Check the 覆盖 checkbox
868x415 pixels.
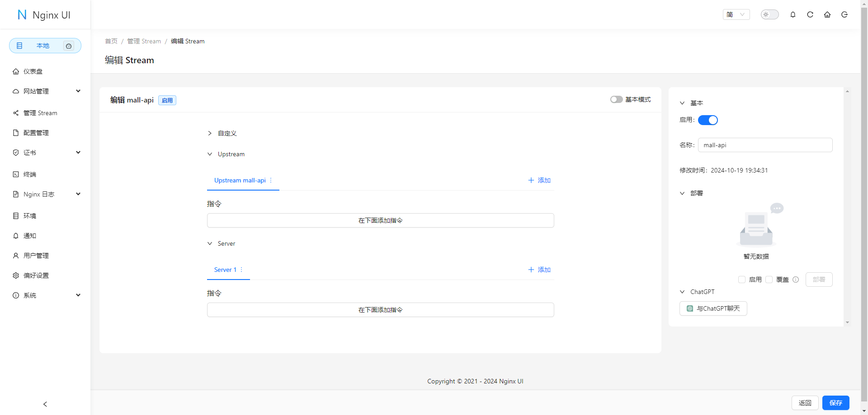coord(769,280)
